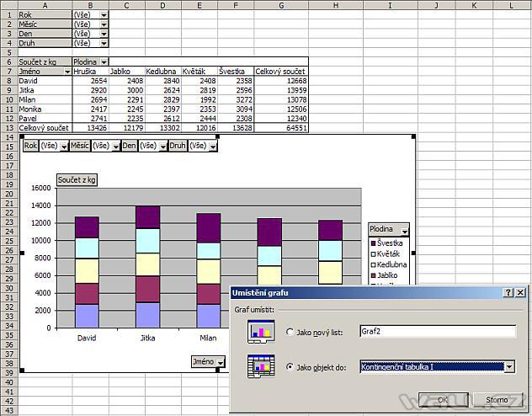Open the Rok dropdown on the chart
This screenshot has height=416, width=532.
click(x=64, y=147)
